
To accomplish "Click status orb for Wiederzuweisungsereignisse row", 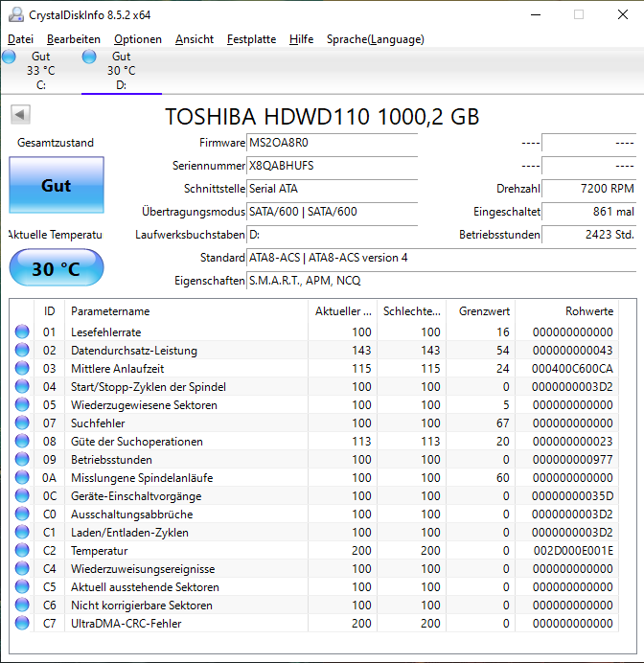I will point(22,568).
